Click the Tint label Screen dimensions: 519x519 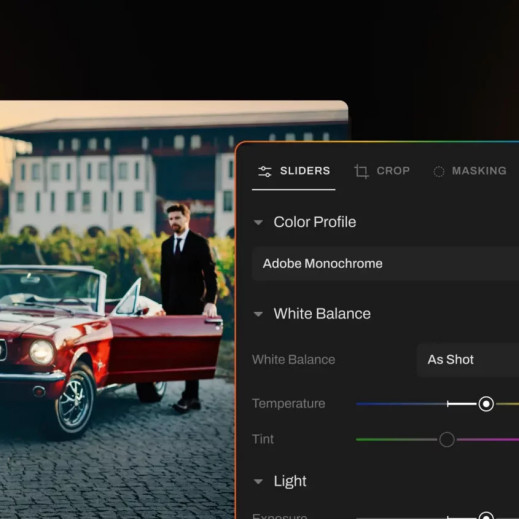click(x=263, y=439)
